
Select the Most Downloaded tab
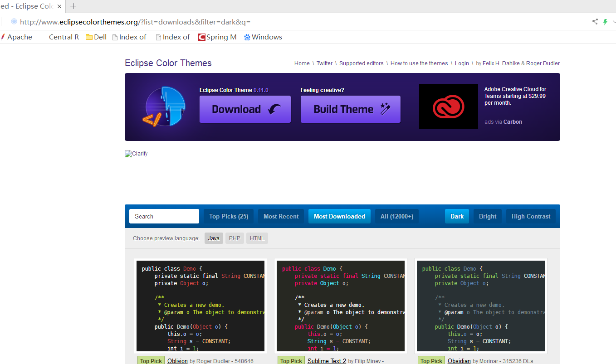[339, 216]
